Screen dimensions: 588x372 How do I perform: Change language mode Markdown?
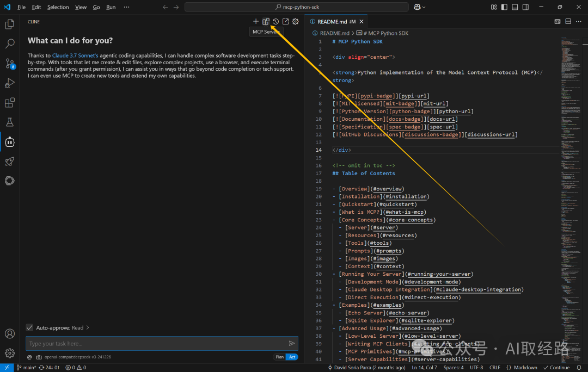click(x=525, y=368)
